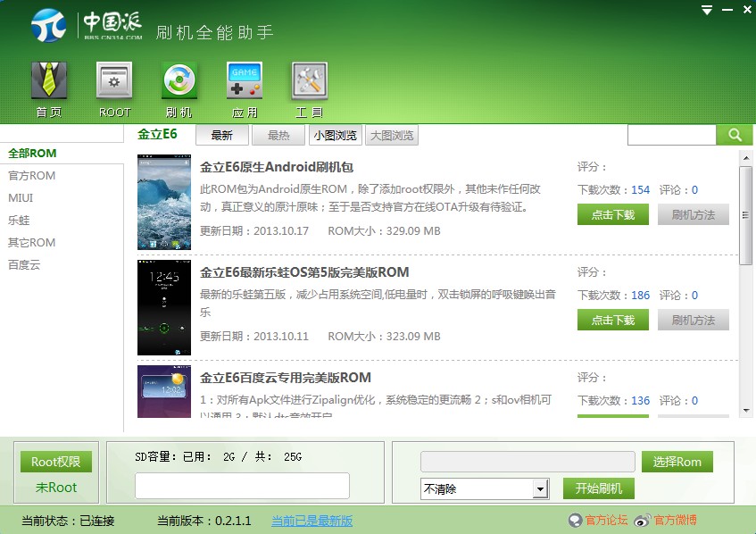Open 乐蛙OS第5版 ROM thumbnail
This screenshot has height=534, width=756.
[x=164, y=307]
